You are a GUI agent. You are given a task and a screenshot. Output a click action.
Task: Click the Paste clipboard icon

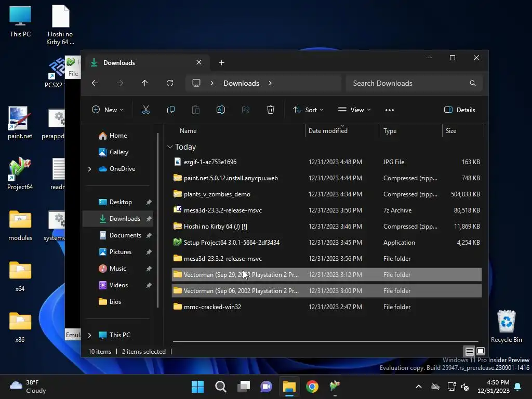196,110
